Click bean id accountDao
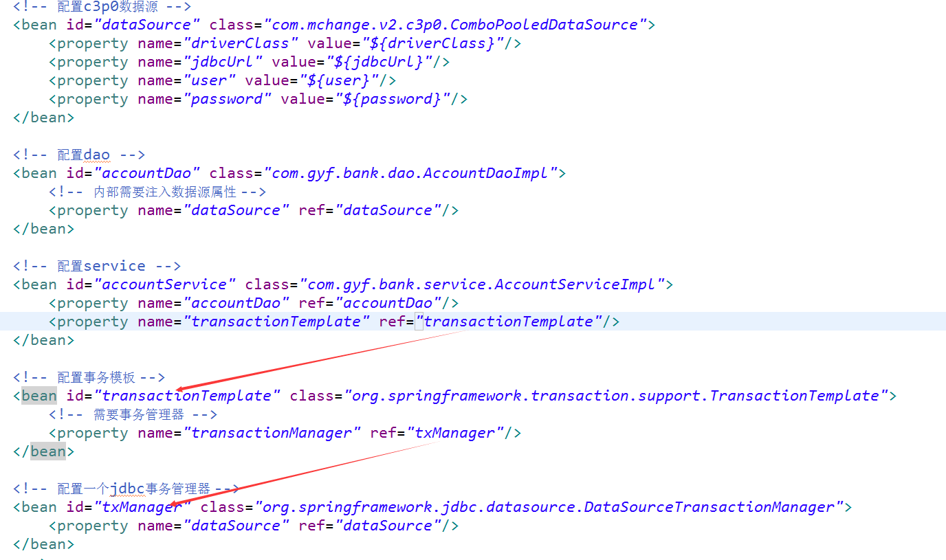Screen dimensions: 946x560 [147, 173]
